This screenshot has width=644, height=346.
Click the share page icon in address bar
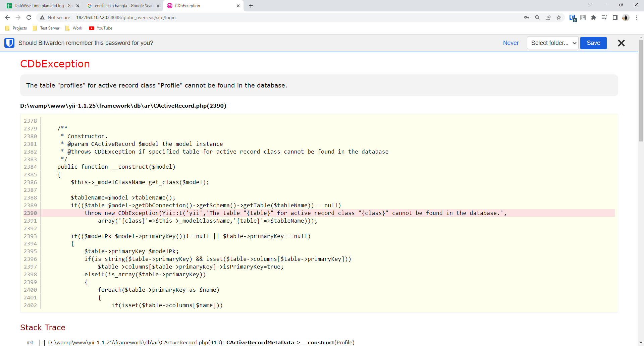[x=548, y=18]
